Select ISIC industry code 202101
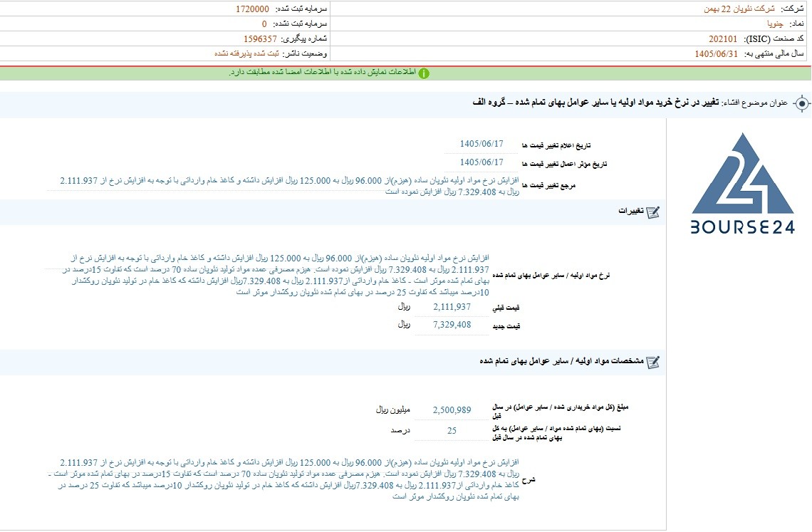812x532 pixels. tap(723, 39)
